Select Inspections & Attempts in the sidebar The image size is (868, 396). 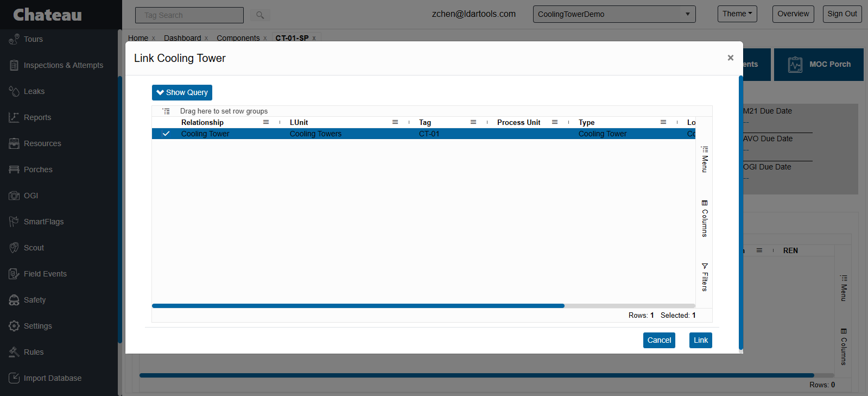[x=63, y=65]
